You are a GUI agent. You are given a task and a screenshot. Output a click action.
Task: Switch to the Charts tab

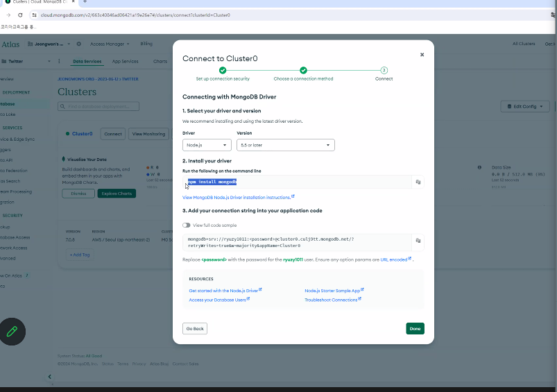(x=160, y=62)
